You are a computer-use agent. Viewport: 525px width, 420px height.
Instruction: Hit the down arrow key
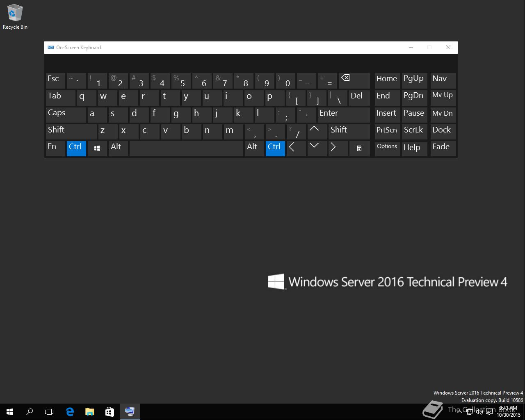point(317,148)
